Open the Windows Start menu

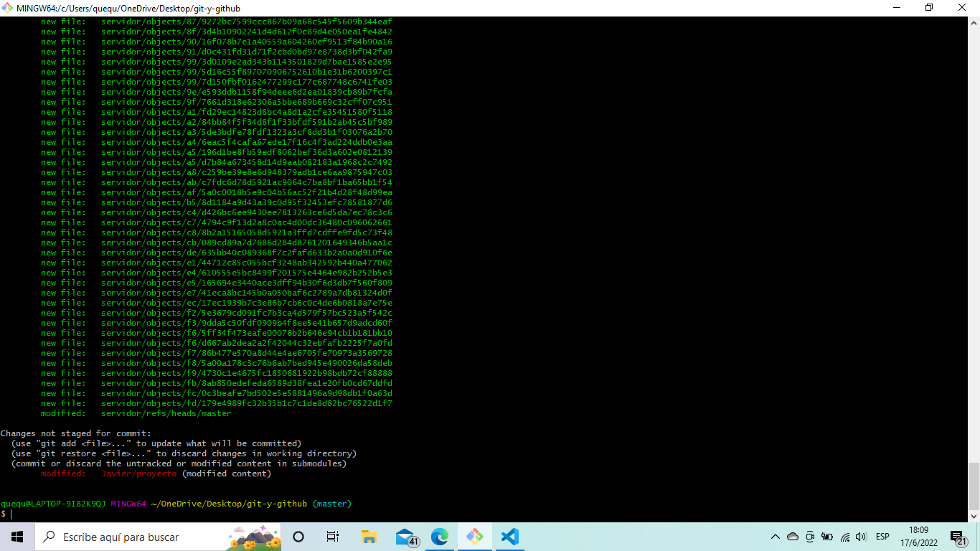coord(17,537)
